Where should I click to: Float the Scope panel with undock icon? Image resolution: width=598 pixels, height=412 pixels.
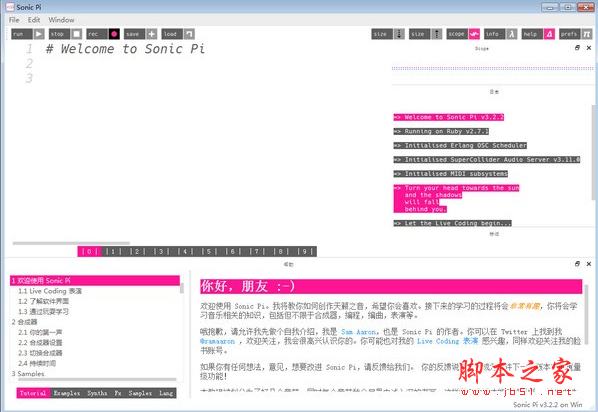pyautogui.click(x=577, y=48)
